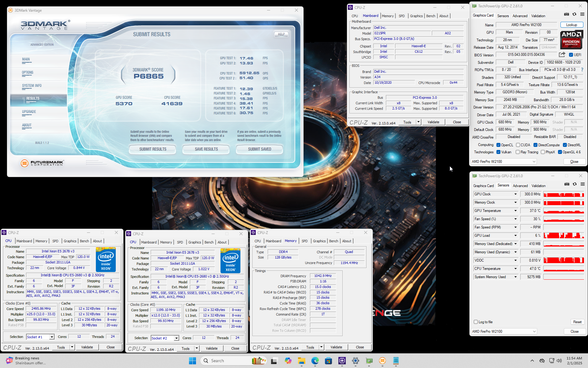
Task: Show hidden system tray icons chevron
Action: (x=532, y=361)
